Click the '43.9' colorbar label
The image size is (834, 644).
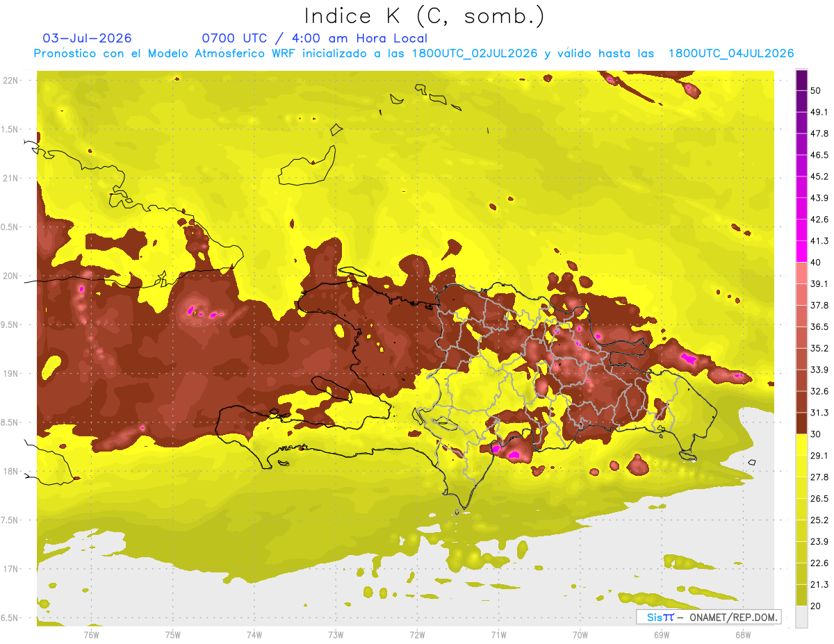tap(819, 198)
